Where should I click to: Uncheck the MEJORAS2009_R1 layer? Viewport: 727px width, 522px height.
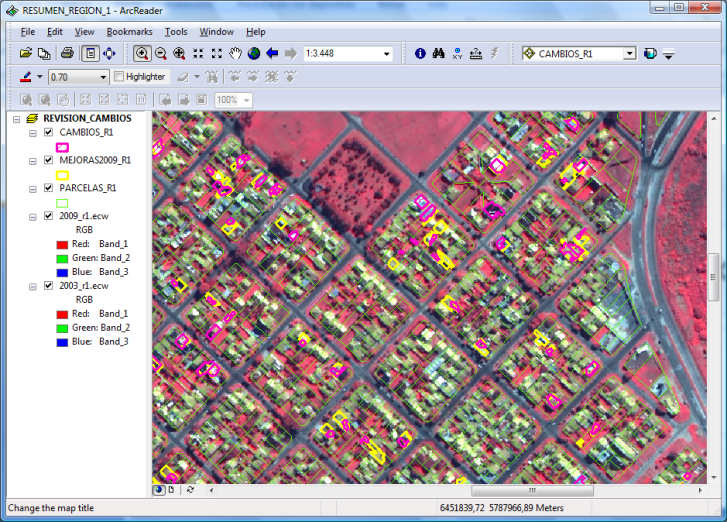48,160
